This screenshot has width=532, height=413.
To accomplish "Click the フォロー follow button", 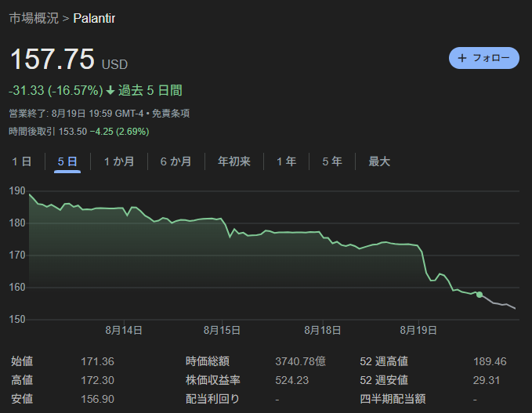I will coord(484,58).
